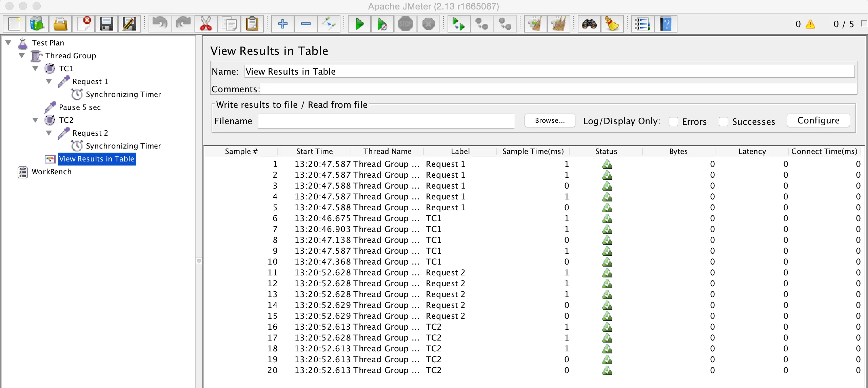Viewport: 868px width, 388px height.
Task: Click the Cut scissors icon
Action: (206, 24)
